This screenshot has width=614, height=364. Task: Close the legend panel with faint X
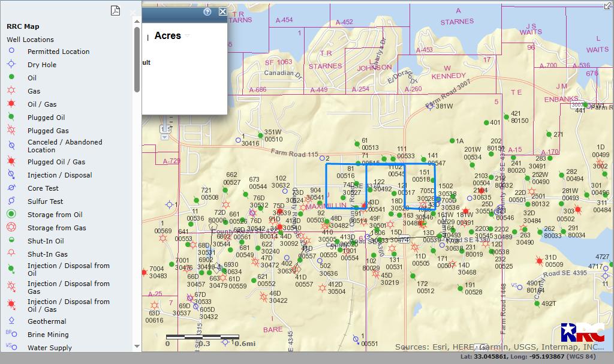click(x=133, y=13)
